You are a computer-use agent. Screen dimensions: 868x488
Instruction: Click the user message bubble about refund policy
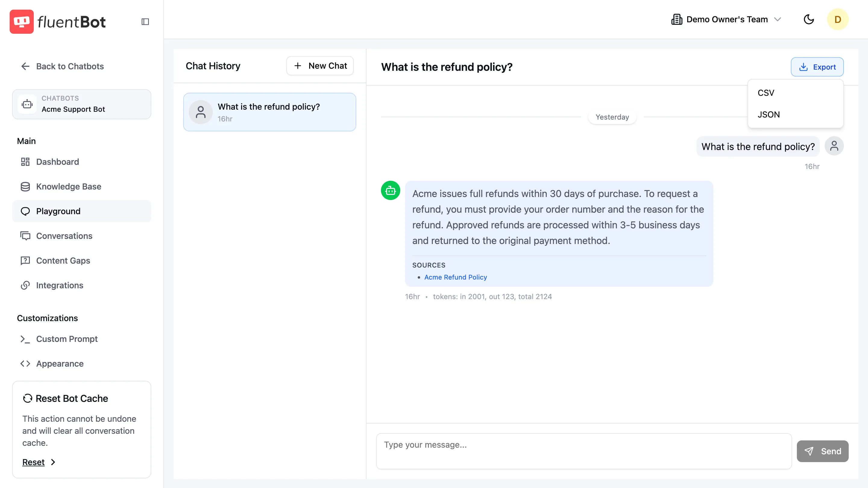(758, 146)
